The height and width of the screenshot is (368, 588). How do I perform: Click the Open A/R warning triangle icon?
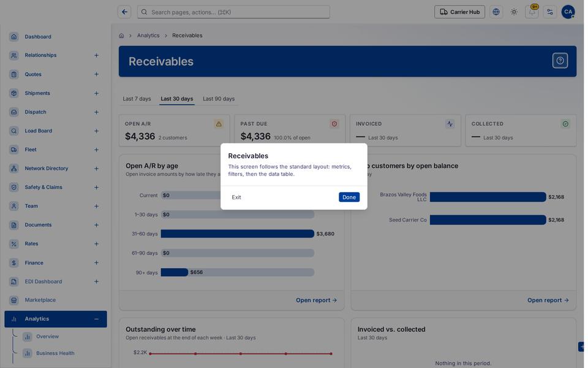[219, 124]
